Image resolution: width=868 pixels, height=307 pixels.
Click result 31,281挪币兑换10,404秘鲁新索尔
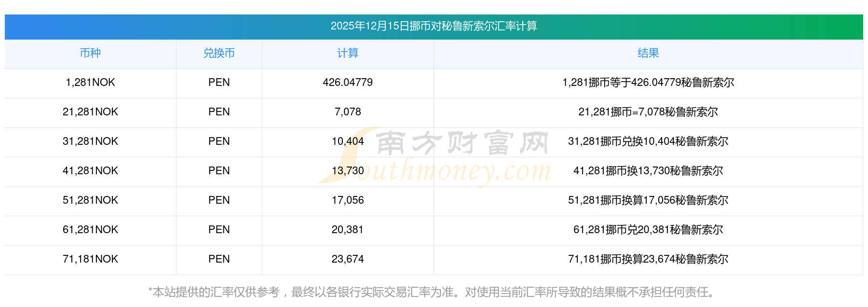(648, 141)
